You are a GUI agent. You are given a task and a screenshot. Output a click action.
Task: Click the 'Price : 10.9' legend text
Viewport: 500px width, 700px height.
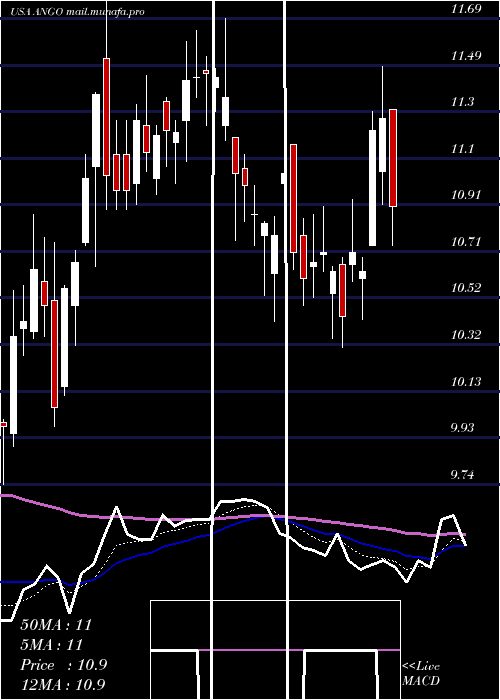[x=63, y=665]
